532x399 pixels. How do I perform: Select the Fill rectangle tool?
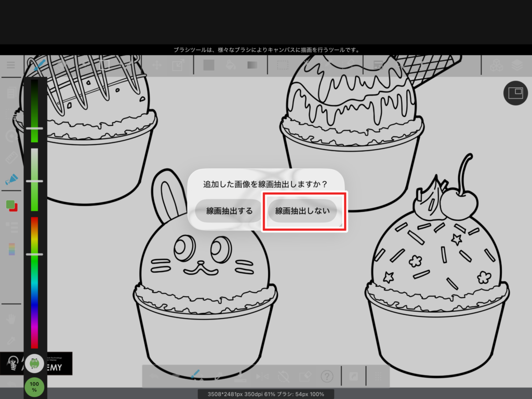pyautogui.click(x=209, y=65)
